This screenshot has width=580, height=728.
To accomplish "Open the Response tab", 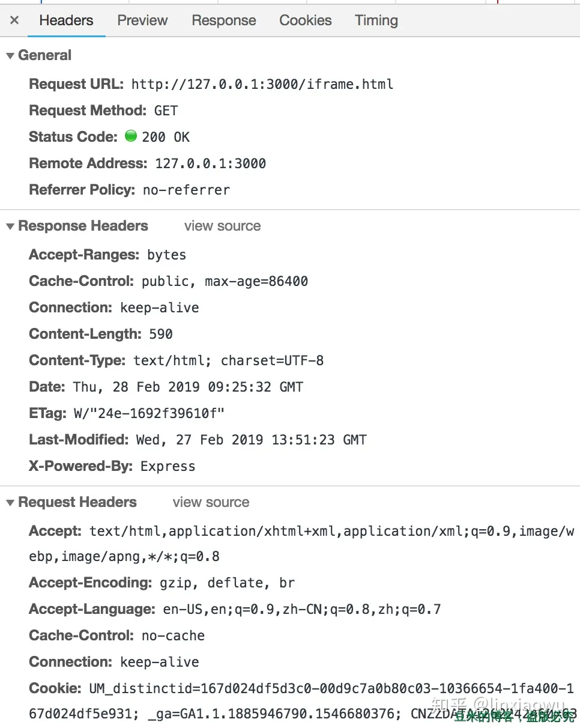I will 223,20.
